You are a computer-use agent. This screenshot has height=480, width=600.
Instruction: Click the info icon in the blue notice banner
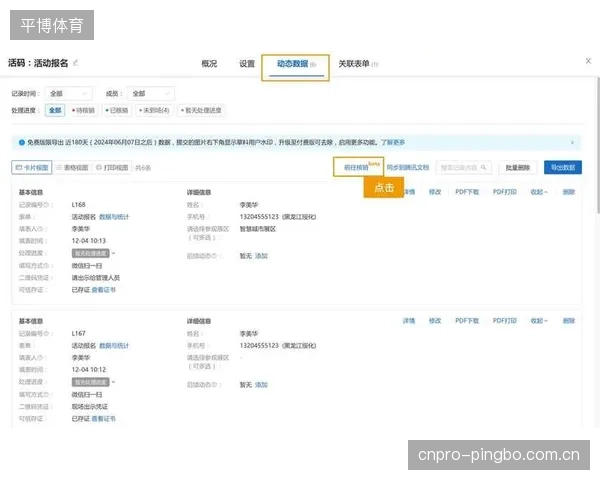(x=22, y=143)
